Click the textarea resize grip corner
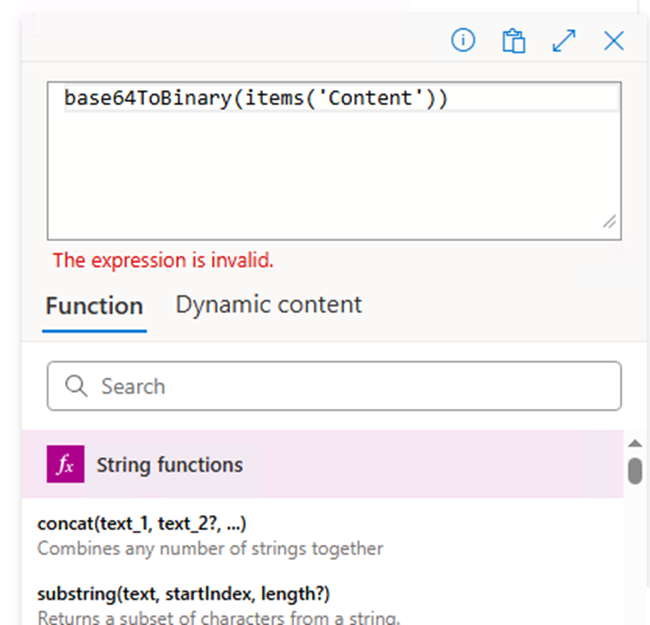The height and width of the screenshot is (625, 650). (x=609, y=223)
